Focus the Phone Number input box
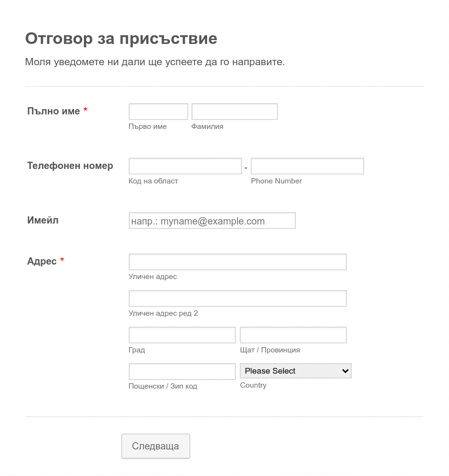 tap(307, 166)
